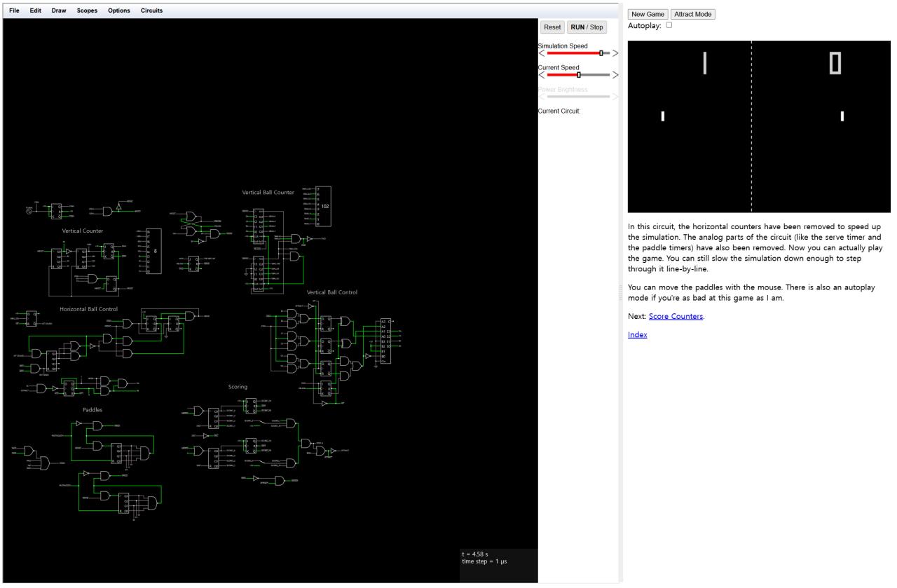Click left arrow of Current Speed slider
This screenshot has height=588, width=897.
541,74
